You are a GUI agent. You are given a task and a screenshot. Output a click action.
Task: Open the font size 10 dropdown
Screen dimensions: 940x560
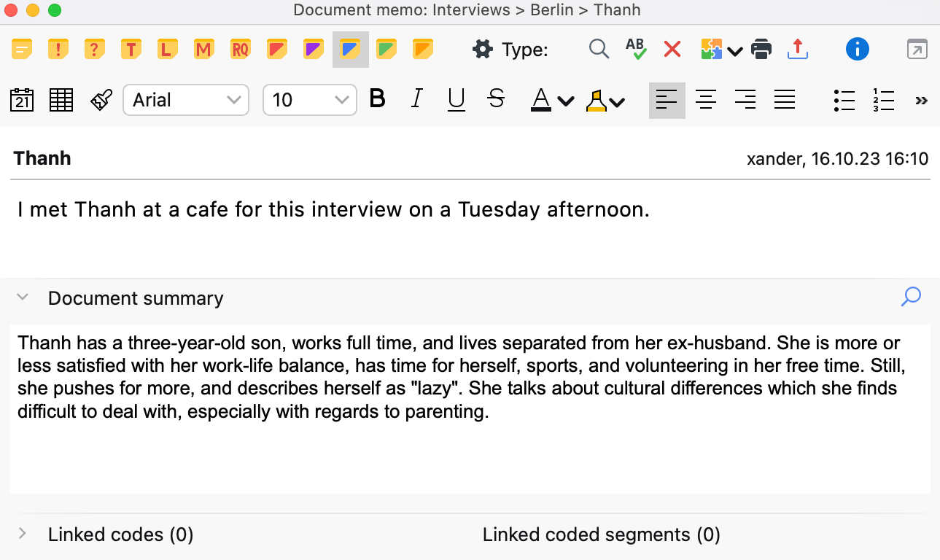309,100
